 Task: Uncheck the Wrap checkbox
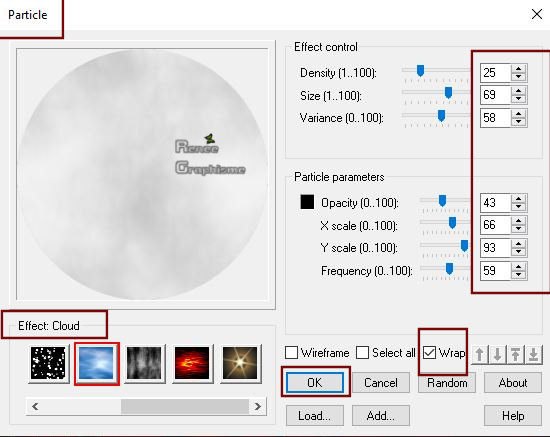(429, 352)
